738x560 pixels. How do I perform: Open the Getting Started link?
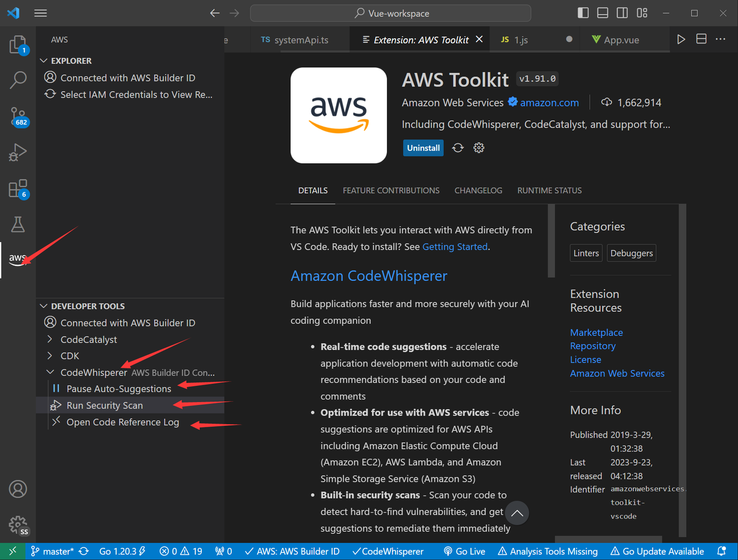tap(455, 246)
